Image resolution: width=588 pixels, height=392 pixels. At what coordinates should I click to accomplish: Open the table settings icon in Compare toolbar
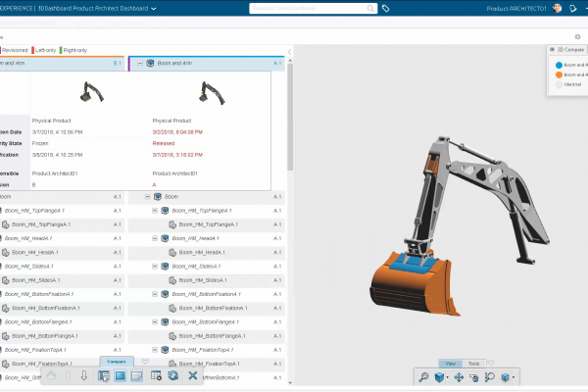pos(156,375)
